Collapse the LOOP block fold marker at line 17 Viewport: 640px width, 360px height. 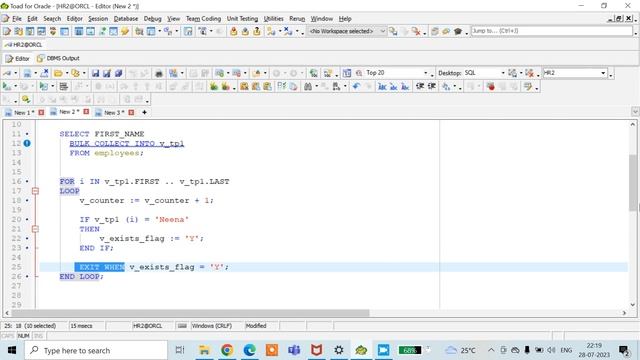click(x=36, y=191)
